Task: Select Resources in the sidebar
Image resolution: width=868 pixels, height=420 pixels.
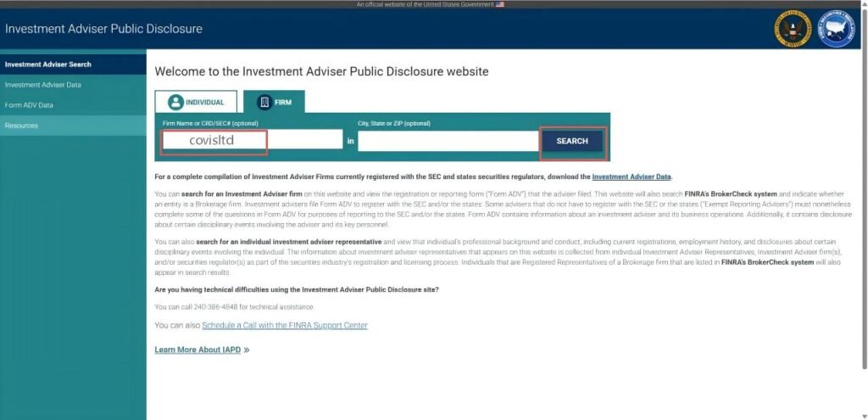Action: (x=21, y=126)
